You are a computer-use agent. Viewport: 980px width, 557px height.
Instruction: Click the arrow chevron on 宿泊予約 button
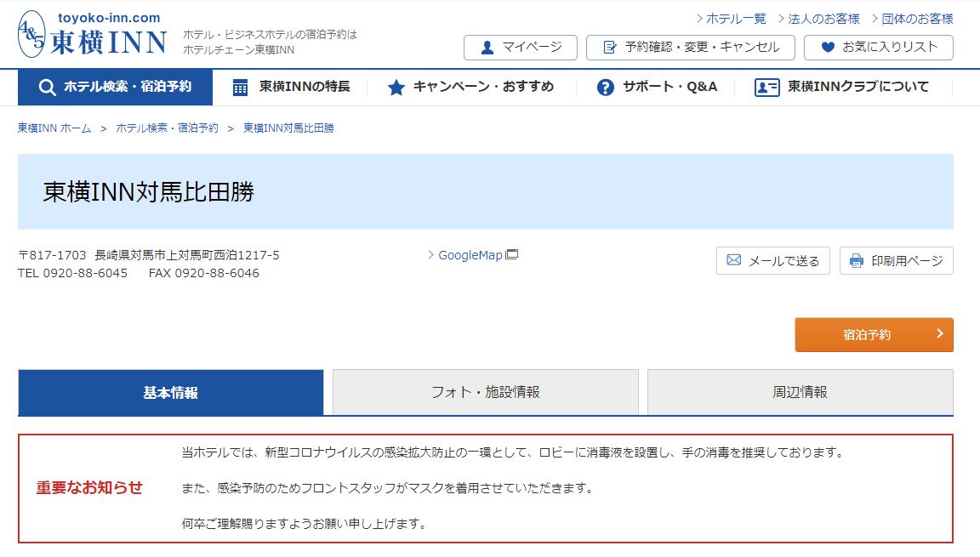(939, 333)
